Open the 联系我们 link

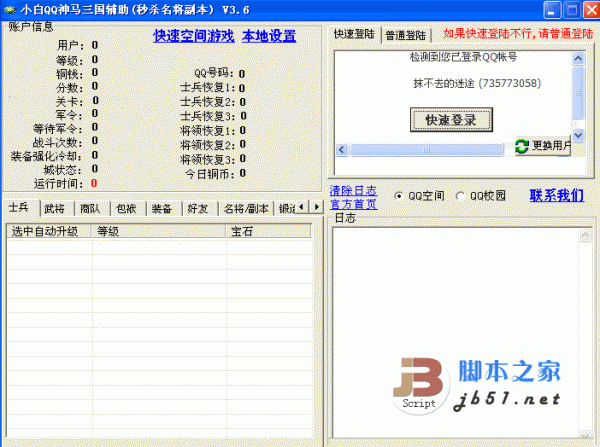tap(557, 196)
